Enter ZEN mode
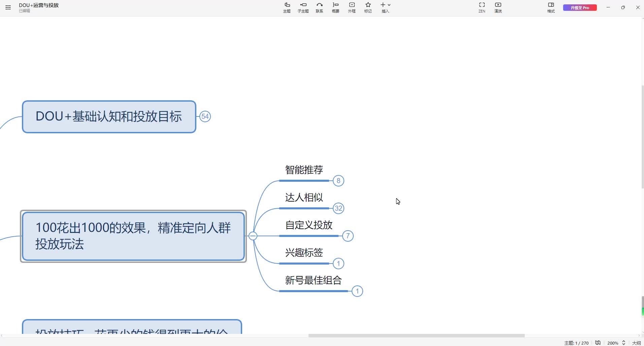This screenshot has height=346, width=644. coord(482,7)
